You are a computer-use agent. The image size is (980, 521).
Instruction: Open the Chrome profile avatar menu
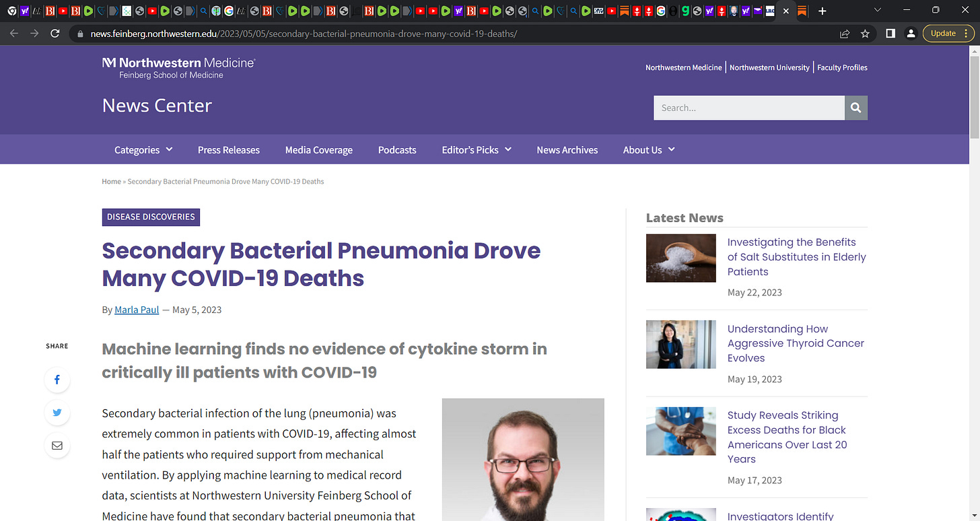pyautogui.click(x=911, y=34)
